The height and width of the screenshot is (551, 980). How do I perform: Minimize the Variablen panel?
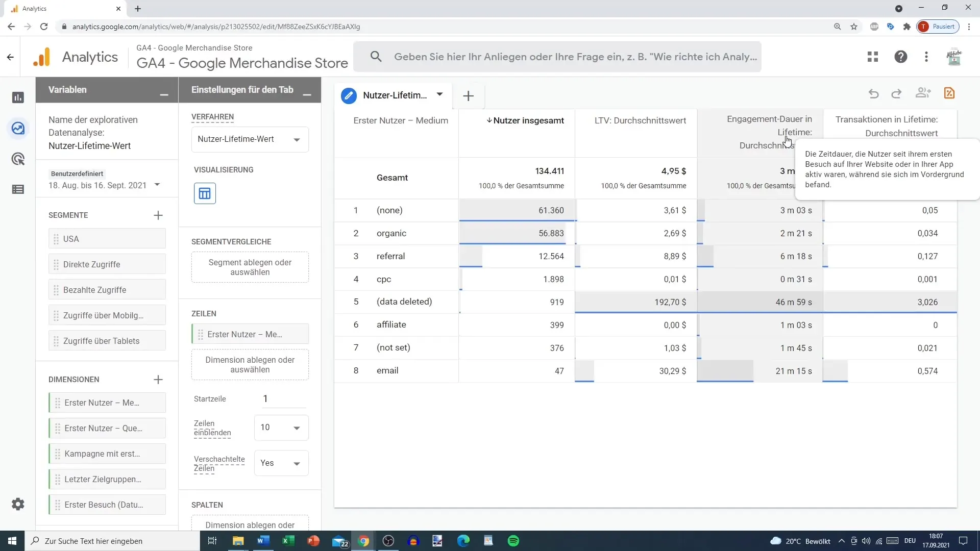click(164, 95)
